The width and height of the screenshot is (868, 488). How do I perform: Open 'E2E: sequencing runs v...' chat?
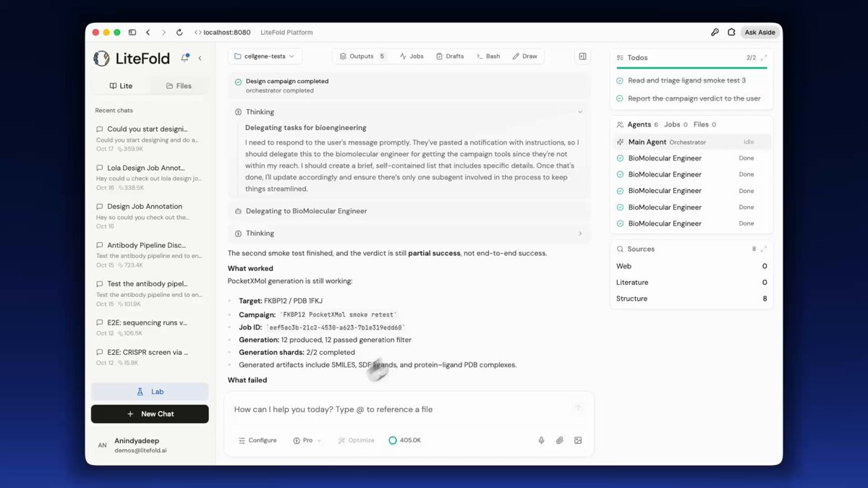point(150,328)
